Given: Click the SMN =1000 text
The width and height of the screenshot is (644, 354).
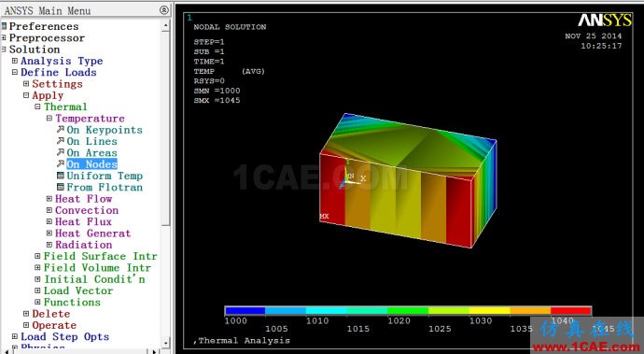Looking at the screenshot, I should click(x=217, y=91).
